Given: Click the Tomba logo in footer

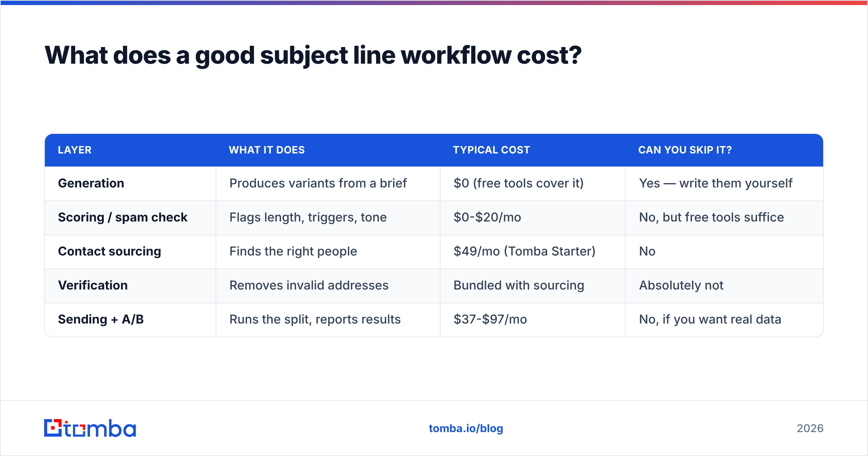Looking at the screenshot, I should [90, 428].
